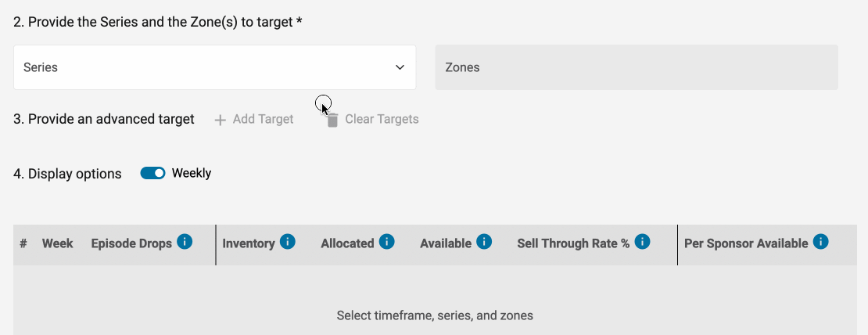
Task: Click the Inventory column header
Action: tap(249, 243)
